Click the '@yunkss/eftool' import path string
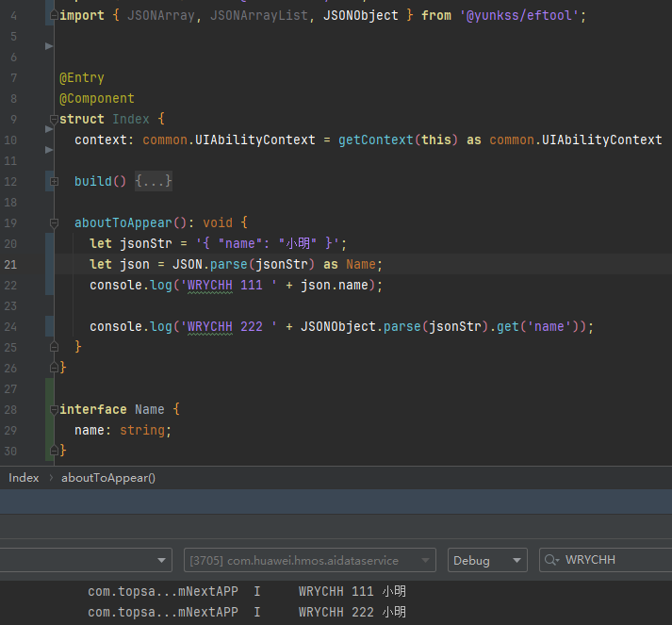This screenshot has width=672, height=625. [x=519, y=15]
